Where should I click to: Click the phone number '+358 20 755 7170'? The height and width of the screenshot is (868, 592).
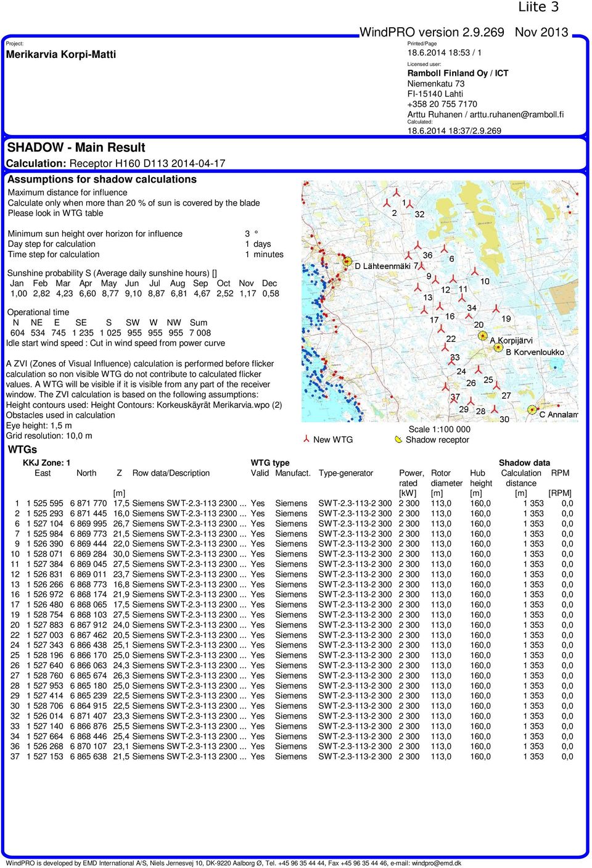click(442, 104)
